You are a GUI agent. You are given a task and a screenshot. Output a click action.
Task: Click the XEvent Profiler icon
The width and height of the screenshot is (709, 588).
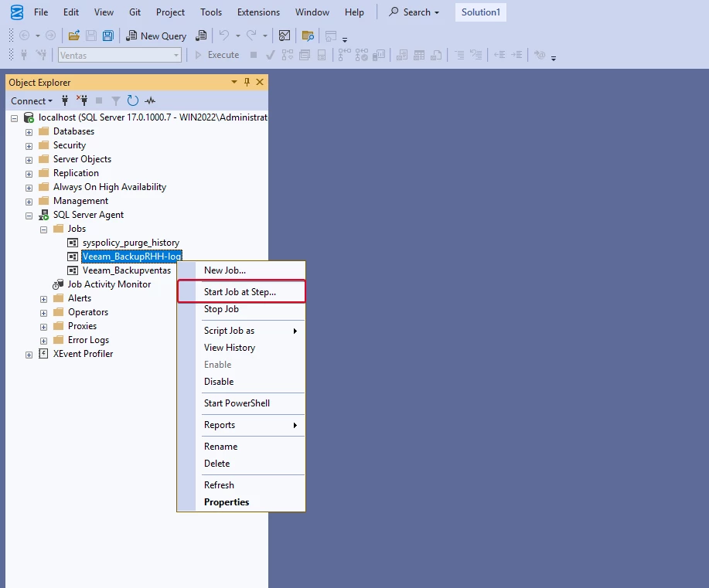(43, 354)
